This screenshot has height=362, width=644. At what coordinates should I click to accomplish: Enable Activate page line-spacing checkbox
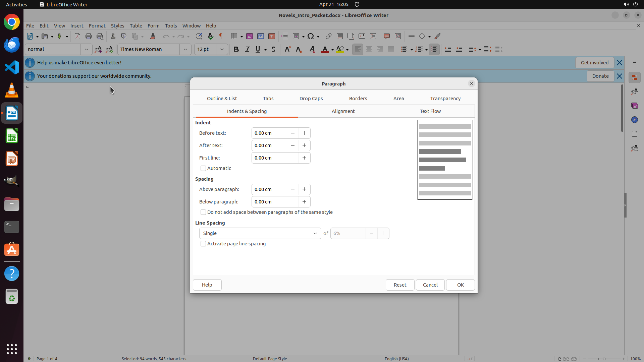click(203, 244)
